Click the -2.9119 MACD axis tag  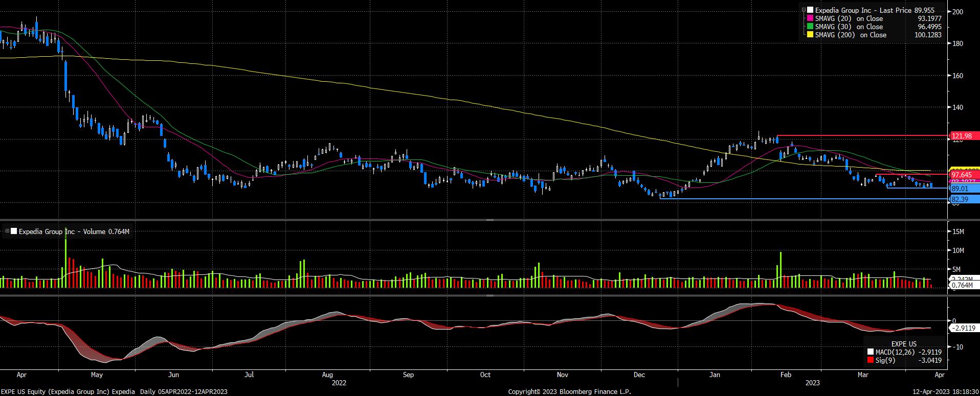click(964, 328)
